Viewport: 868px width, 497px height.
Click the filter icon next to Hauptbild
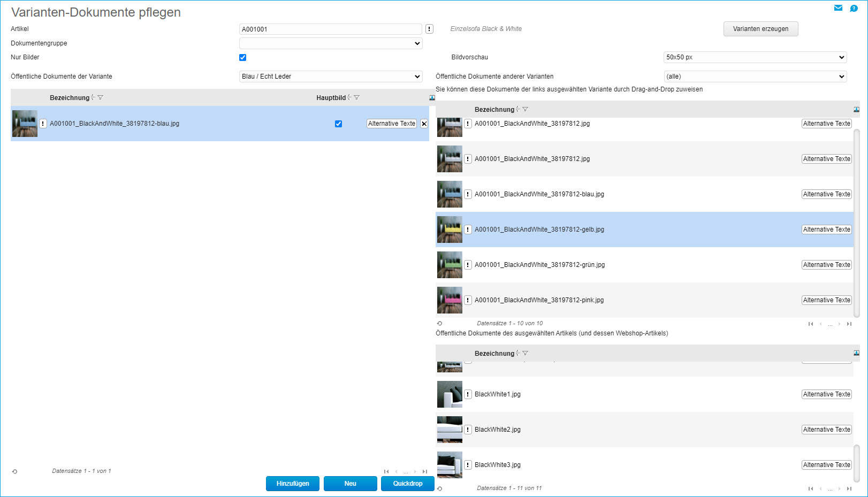point(357,97)
